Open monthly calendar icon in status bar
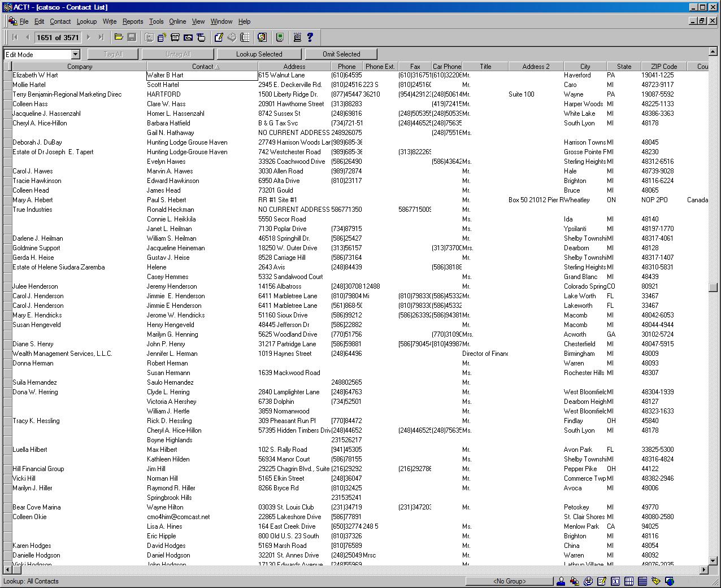Image resolution: width=721 pixels, height=588 pixels. point(642,581)
